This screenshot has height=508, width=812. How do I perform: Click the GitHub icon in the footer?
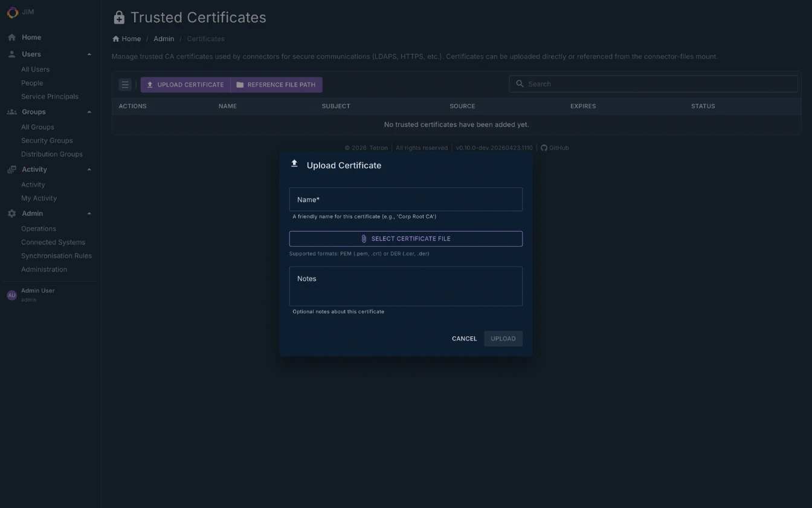(x=544, y=148)
